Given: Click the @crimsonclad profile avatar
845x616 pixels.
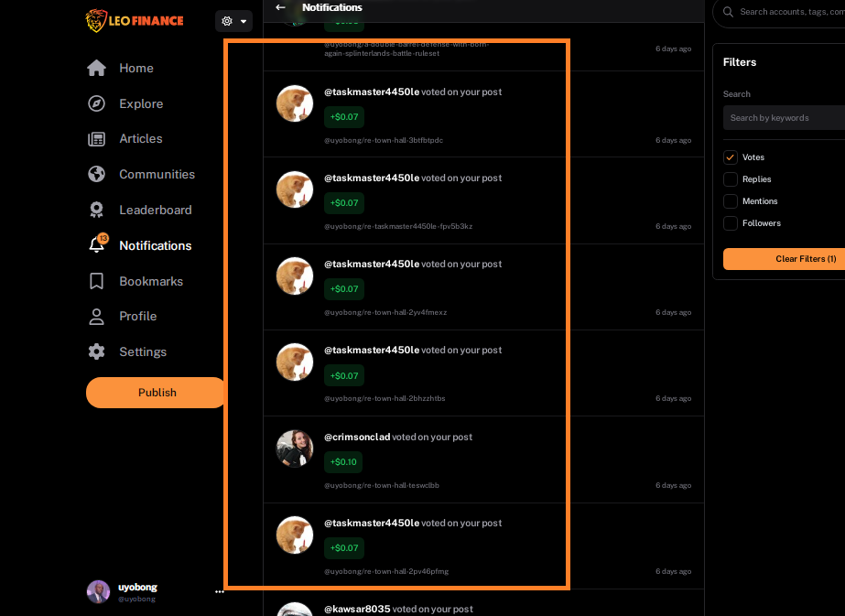Looking at the screenshot, I should pos(295,448).
